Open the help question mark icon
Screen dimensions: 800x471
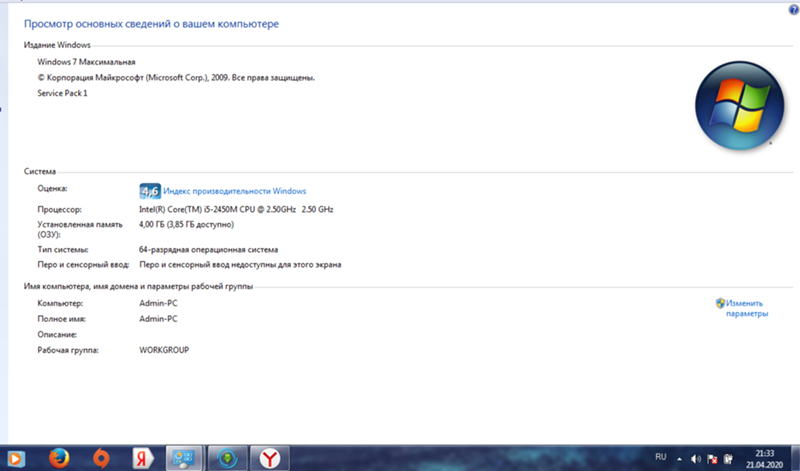(x=794, y=10)
